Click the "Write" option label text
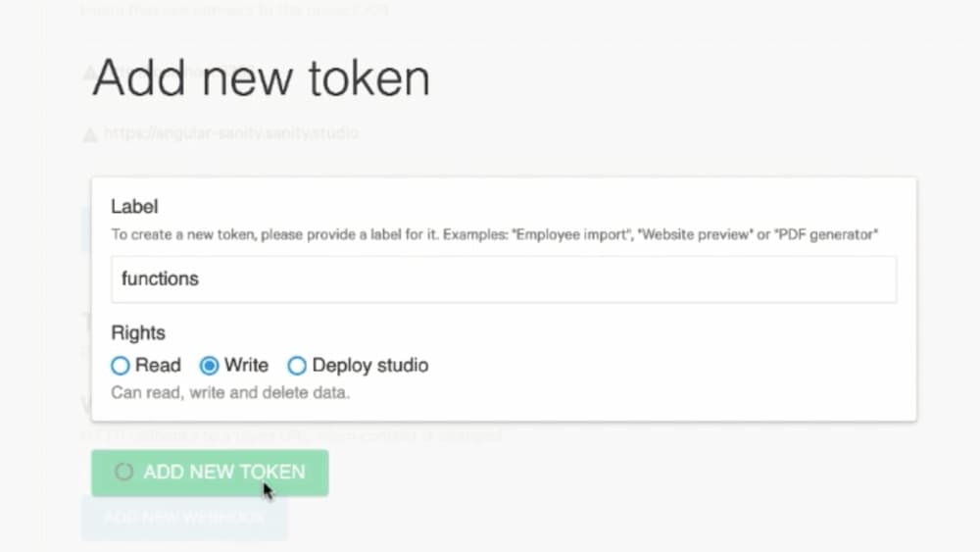 (x=246, y=366)
